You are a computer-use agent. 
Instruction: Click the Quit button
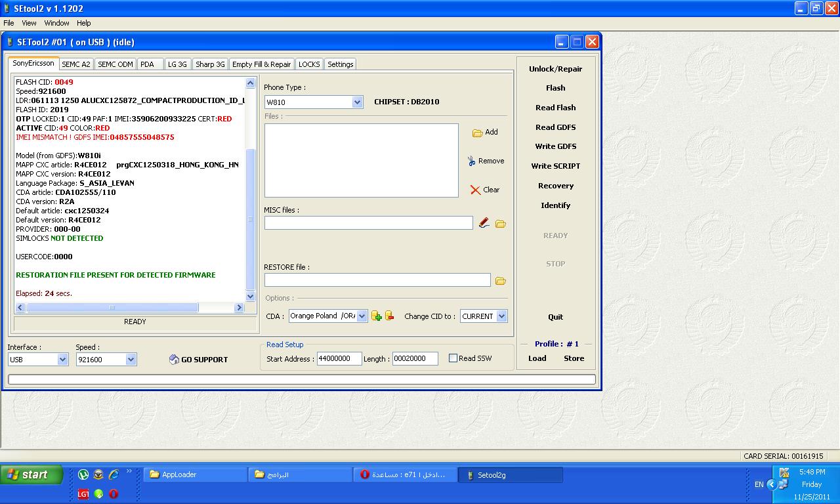tap(555, 317)
